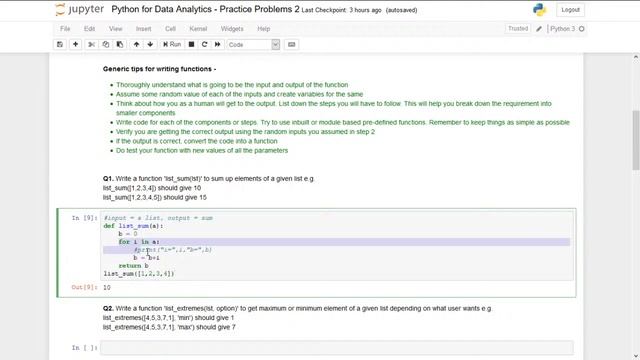Click 'list_sum([1,2,3,4]) should give 10' line
This screenshot has height=360, width=640.
click(152, 188)
